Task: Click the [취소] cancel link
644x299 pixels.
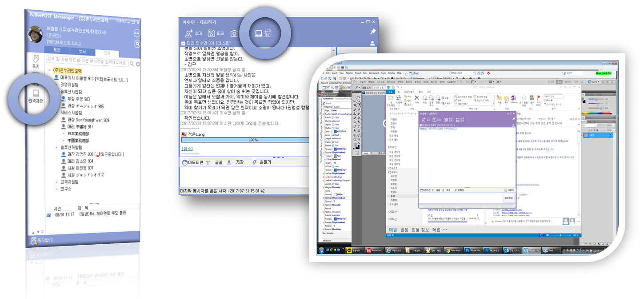Action: 188,148
